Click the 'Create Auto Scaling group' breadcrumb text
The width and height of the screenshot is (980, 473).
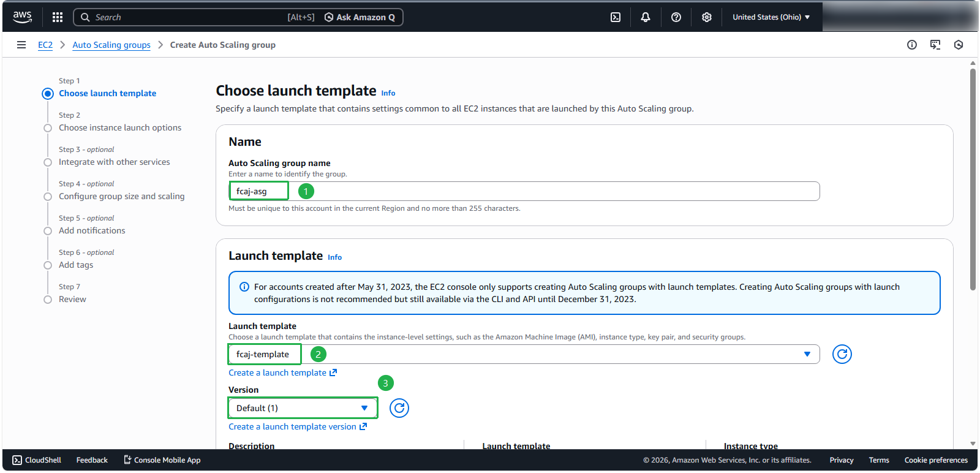(223, 45)
